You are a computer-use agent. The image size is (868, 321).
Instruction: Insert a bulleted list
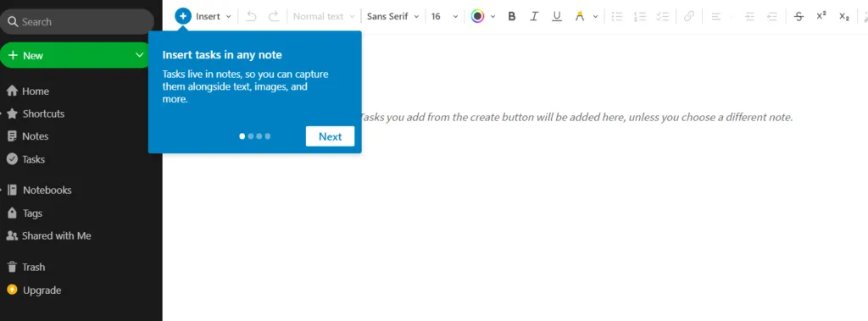[x=617, y=17]
